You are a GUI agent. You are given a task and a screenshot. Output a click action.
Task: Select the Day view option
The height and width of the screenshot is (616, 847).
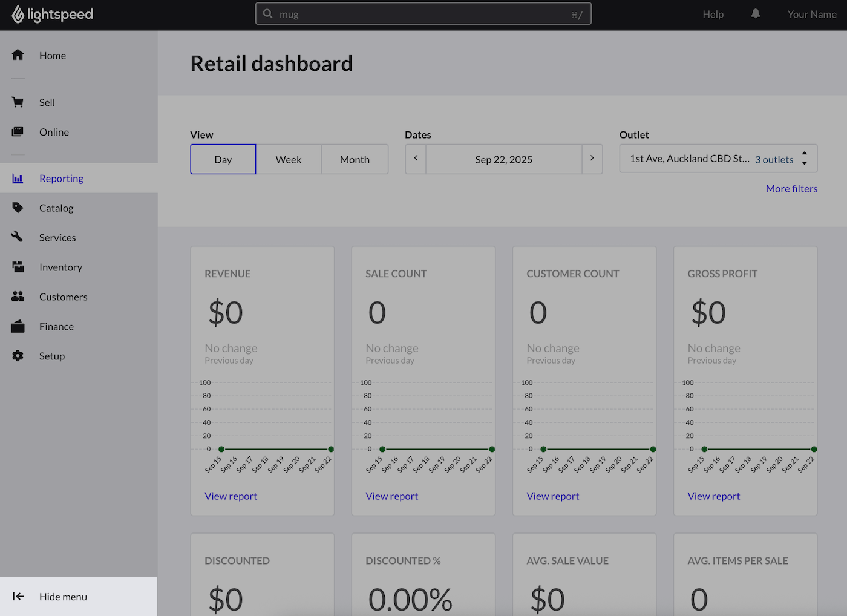223,159
